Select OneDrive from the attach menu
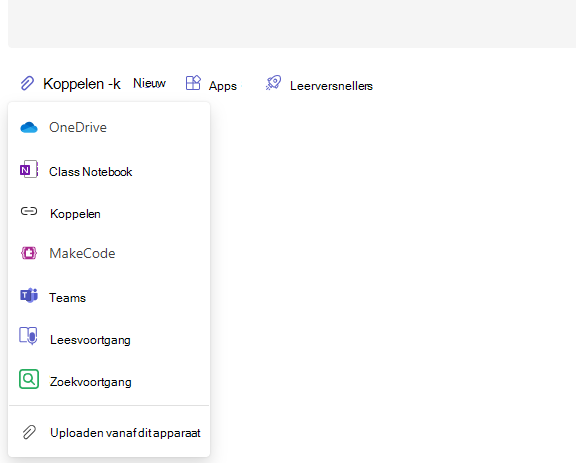 [109, 128]
